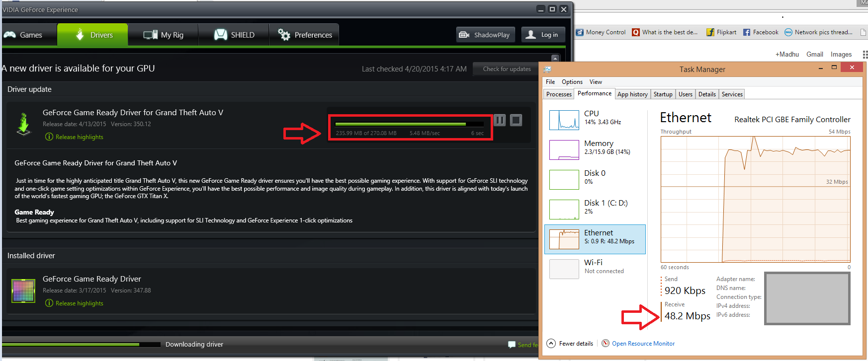Screen dimensions: 868x361
Task: Open the SHIELD tab
Action: pyautogui.click(x=234, y=35)
